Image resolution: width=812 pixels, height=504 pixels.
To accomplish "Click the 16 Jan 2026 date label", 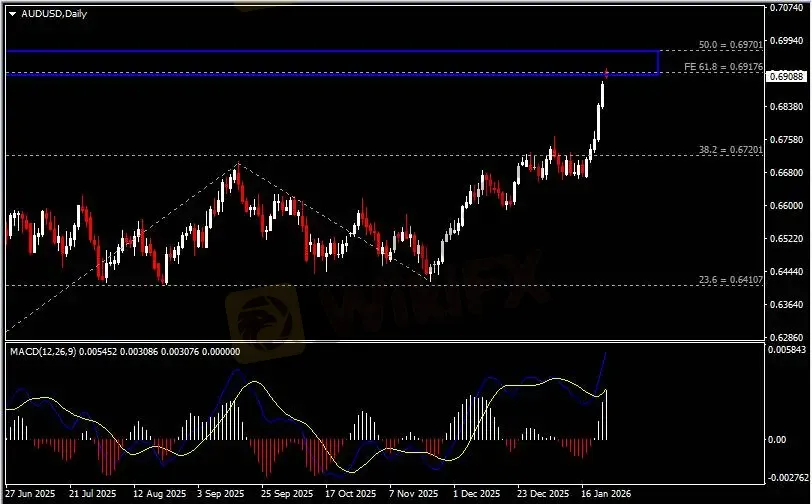I will pos(606,494).
